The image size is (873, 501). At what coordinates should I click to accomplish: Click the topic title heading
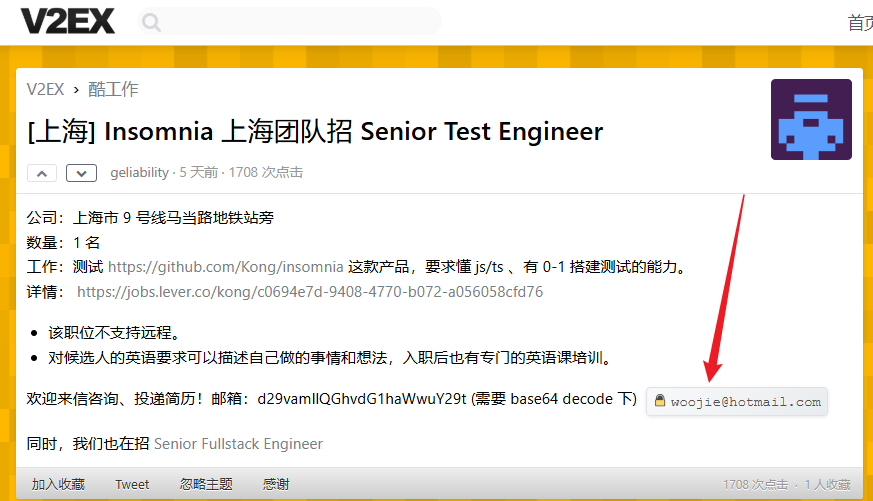point(315,132)
